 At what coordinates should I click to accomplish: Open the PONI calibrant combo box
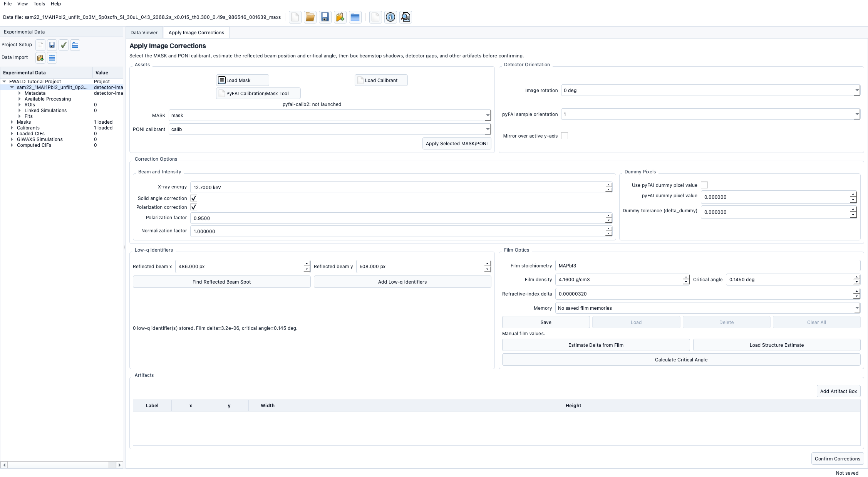click(330, 129)
